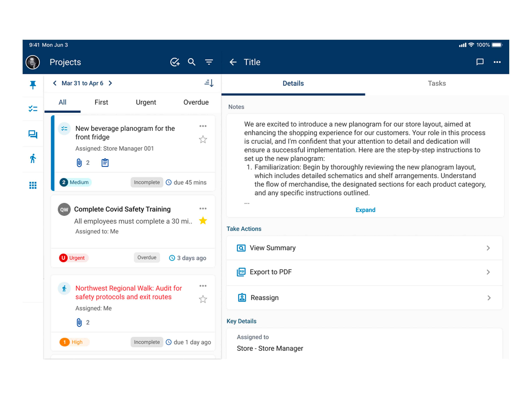Image resolution: width=532 pixels, height=399 pixels.
Task: Star the beverage planogram task
Action: (203, 140)
